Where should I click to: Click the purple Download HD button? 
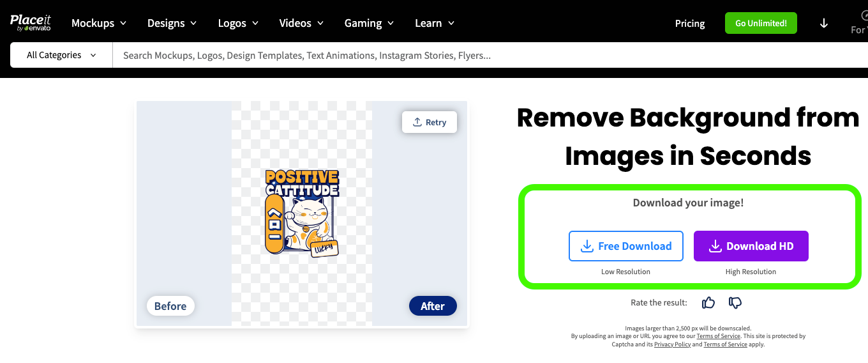point(751,246)
